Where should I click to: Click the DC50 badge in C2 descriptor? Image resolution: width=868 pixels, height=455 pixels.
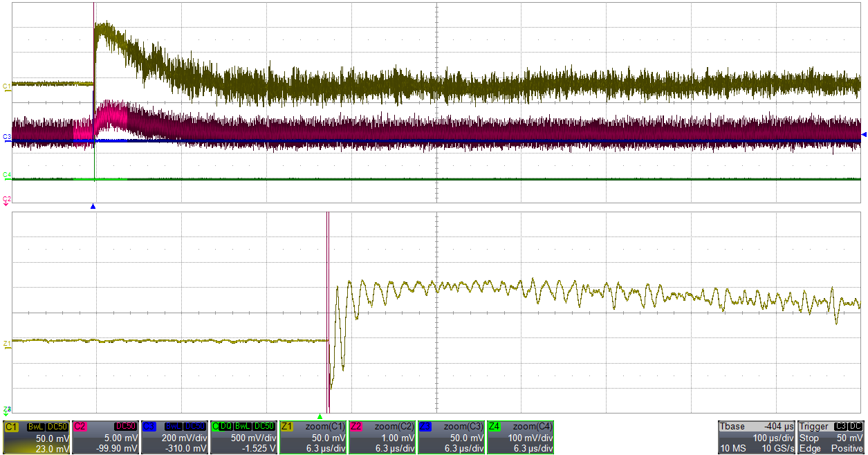pyautogui.click(x=127, y=427)
